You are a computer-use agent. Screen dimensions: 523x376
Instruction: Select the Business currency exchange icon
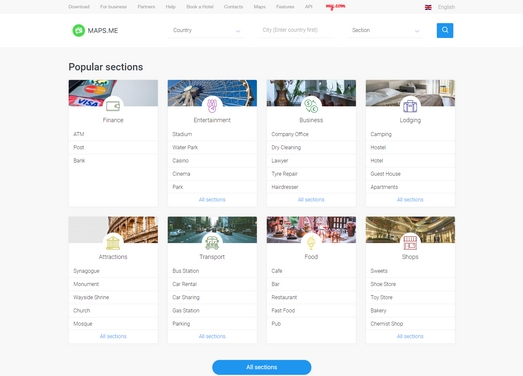point(311,106)
